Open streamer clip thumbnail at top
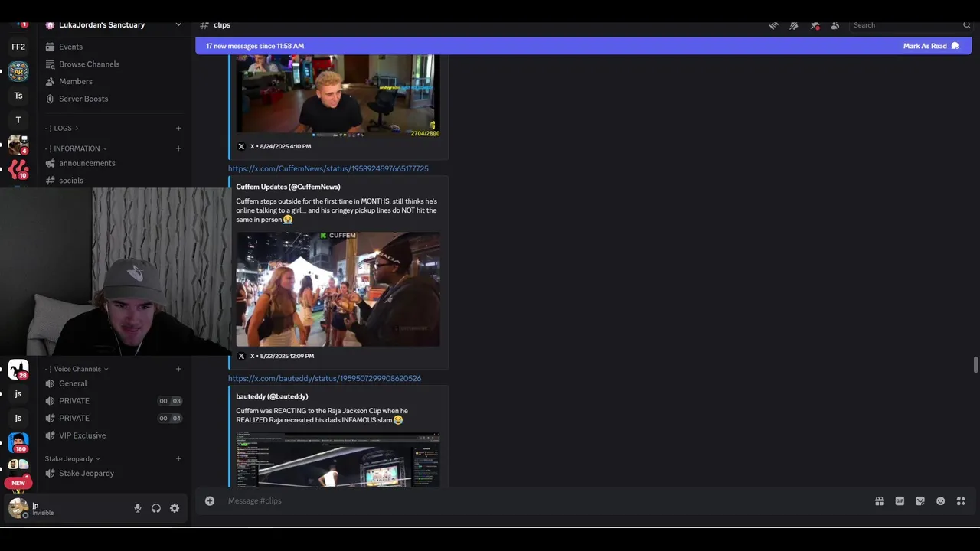This screenshot has height=551, width=980. pyautogui.click(x=338, y=94)
